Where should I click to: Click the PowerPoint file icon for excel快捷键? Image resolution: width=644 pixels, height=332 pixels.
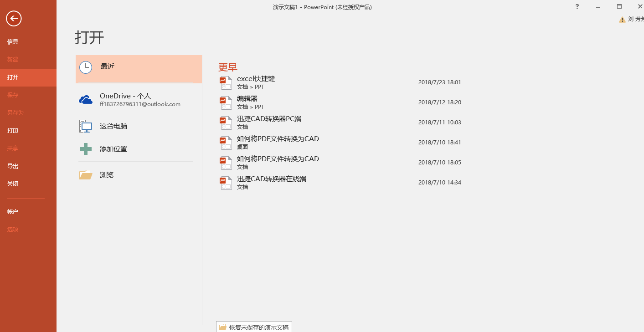(226, 83)
